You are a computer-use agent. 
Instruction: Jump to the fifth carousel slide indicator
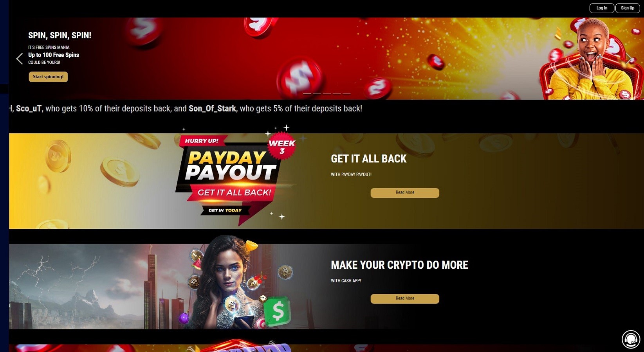point(346,94)
